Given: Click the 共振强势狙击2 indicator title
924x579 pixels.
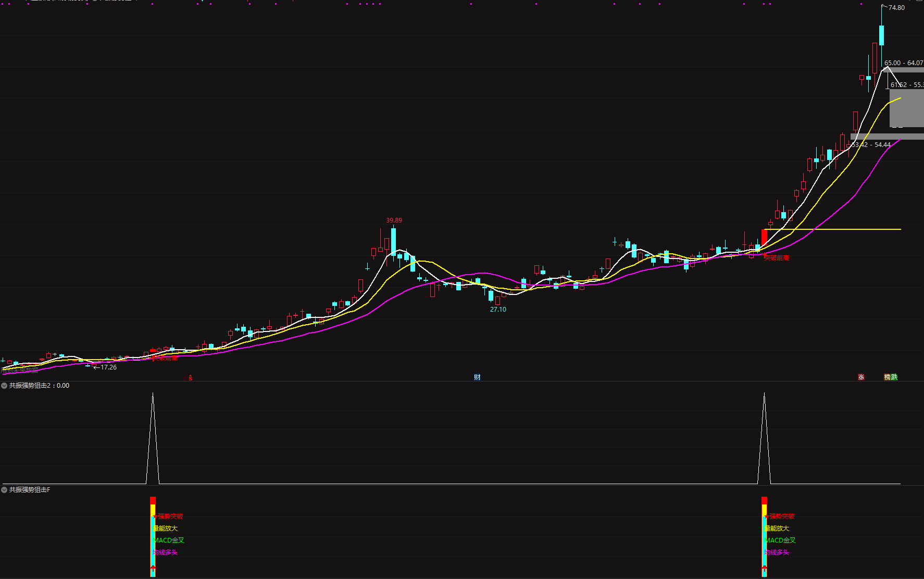Looking at the screenshot, I should [32, 386].
